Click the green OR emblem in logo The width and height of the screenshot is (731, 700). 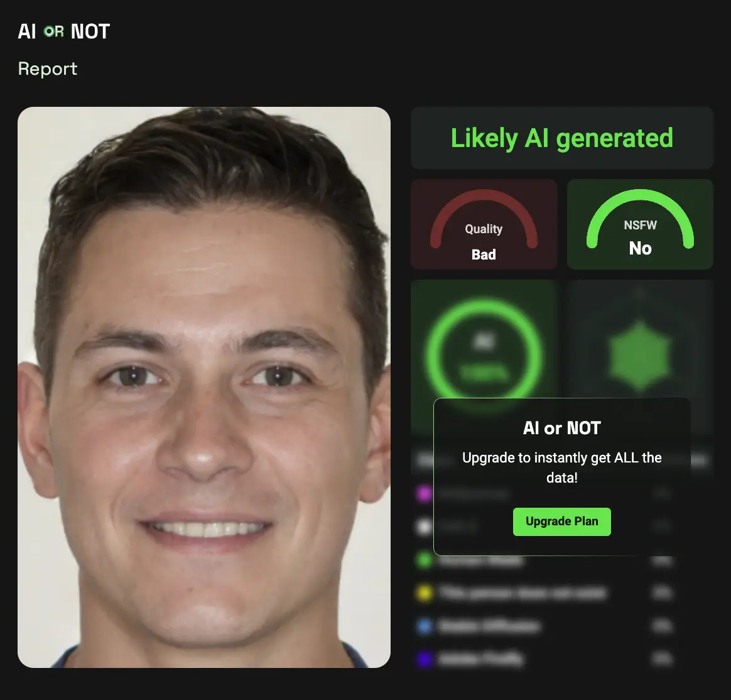point(53,31)
